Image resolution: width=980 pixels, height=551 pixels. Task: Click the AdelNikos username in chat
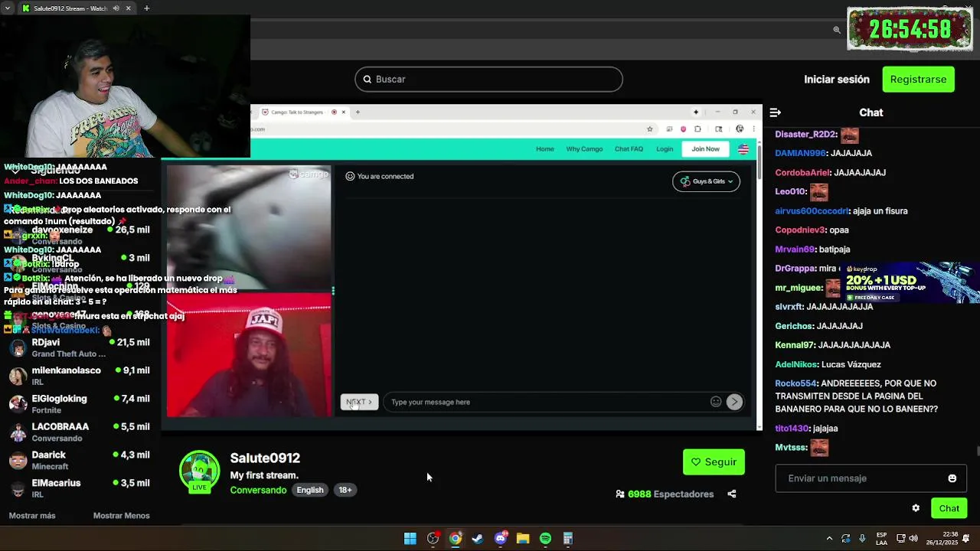pyautogui.click(x=796, y=364)
